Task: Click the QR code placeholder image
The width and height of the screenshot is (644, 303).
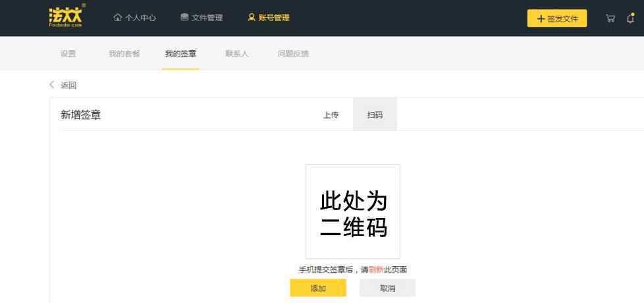Action: pyautogui.click(x=353, y=211)
